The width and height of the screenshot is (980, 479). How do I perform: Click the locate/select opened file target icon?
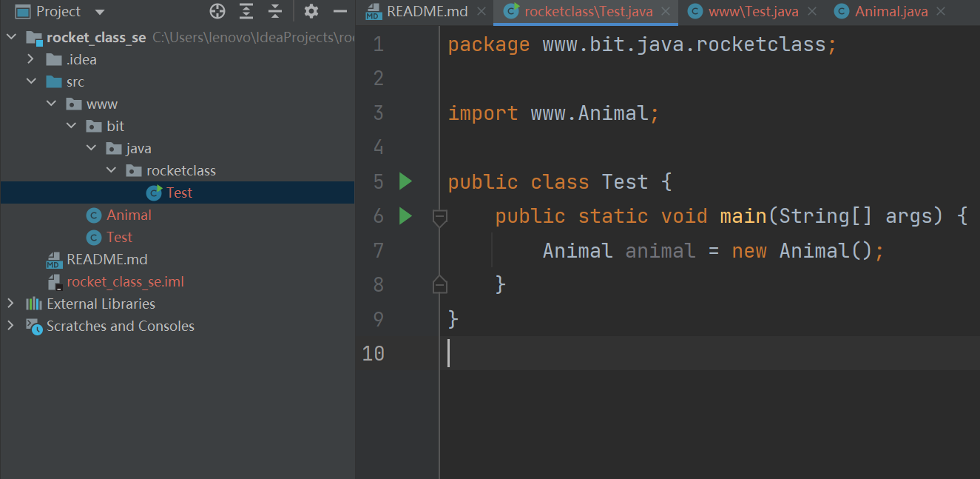pyautogui.click(x=217, y=11)
